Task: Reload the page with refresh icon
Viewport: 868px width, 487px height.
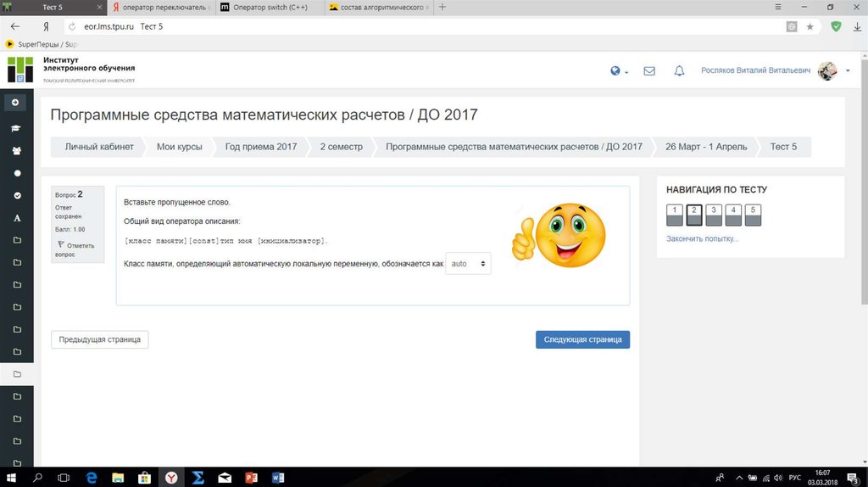Action: 72,26
